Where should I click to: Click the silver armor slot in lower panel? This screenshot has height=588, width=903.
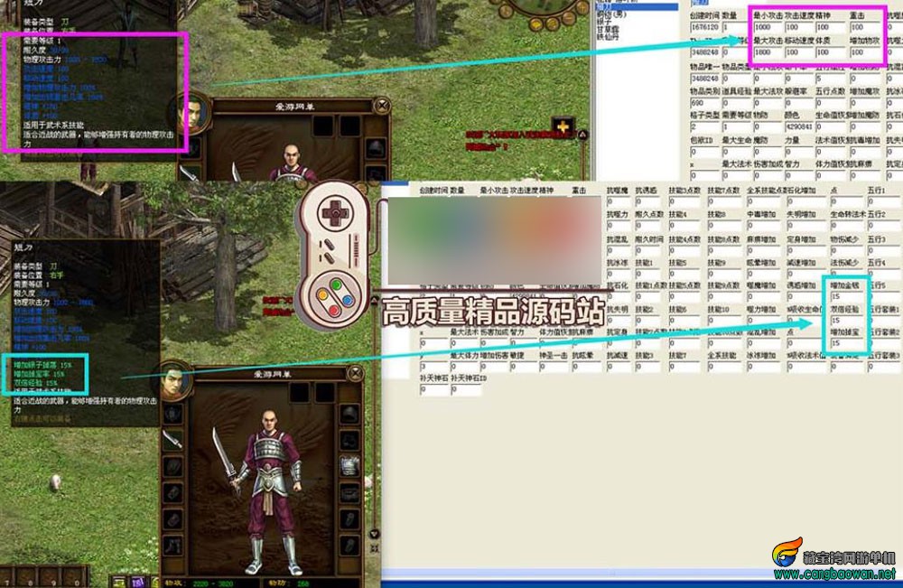tap(349, 466)
